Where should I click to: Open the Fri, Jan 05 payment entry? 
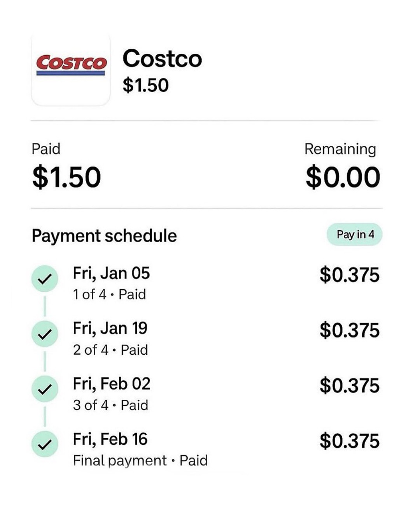click(111, 273)
